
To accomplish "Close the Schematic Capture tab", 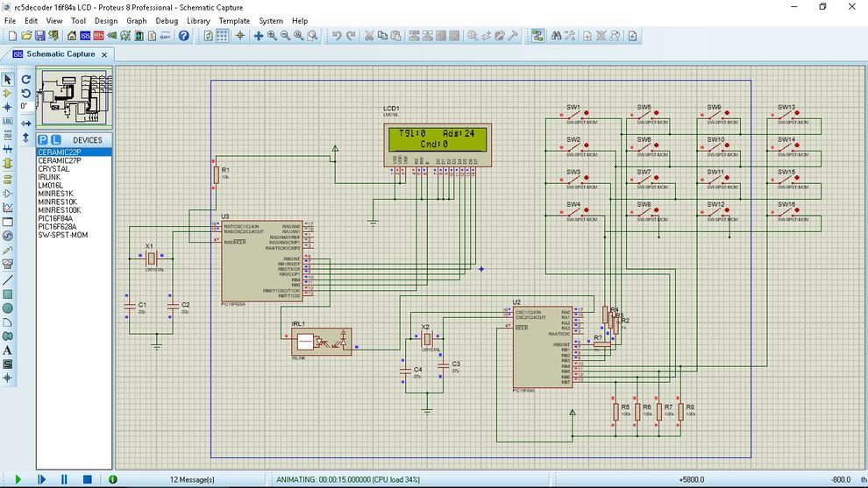I will click(x=104, y=55).
